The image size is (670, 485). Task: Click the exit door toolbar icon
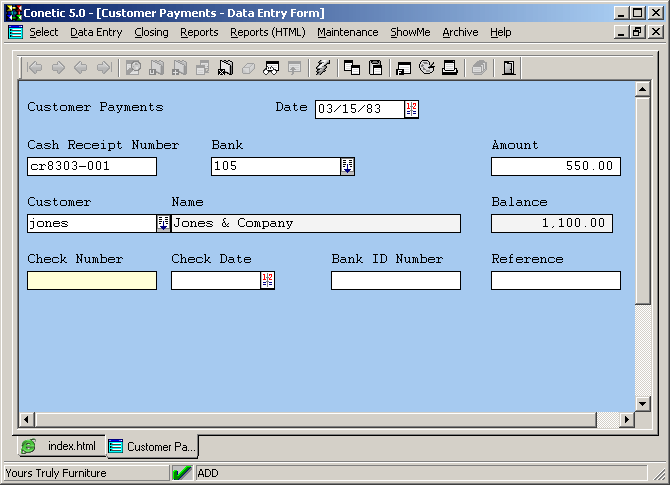509,68
